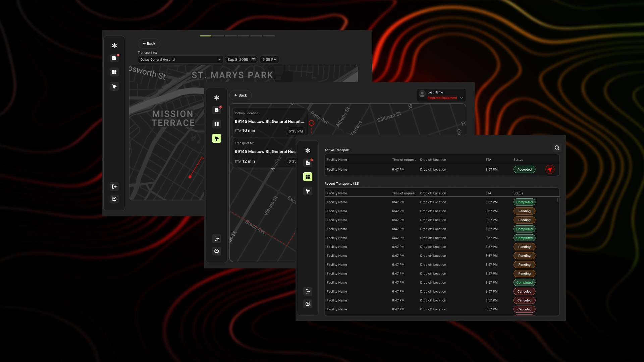Image resolution: width=644 pixels, height=362 pixels.
Task: Click the first Canceled status badge
Action: (524, 292)
